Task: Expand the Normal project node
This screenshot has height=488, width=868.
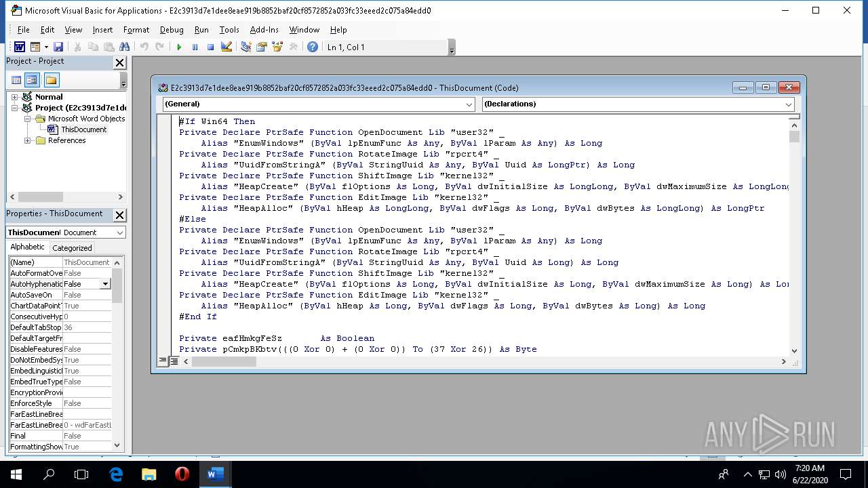Action: [14, 97]
